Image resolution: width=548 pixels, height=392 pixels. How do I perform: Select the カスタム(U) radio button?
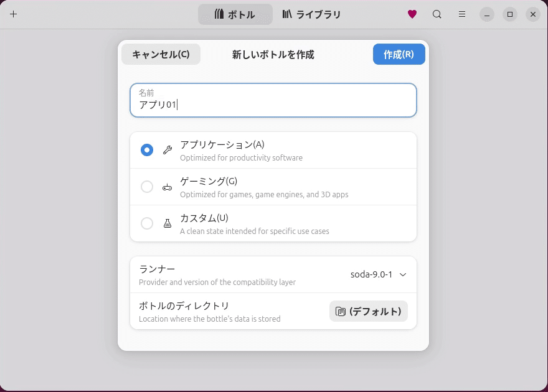coord(147,223)
